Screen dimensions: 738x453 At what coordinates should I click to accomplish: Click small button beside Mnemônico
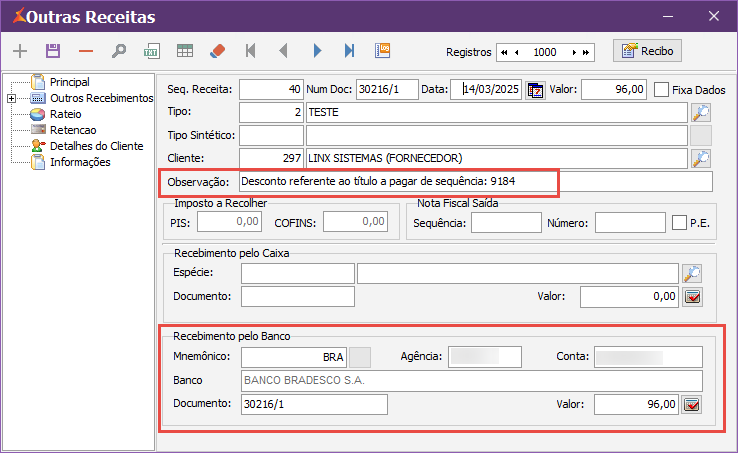coord(360,357)
